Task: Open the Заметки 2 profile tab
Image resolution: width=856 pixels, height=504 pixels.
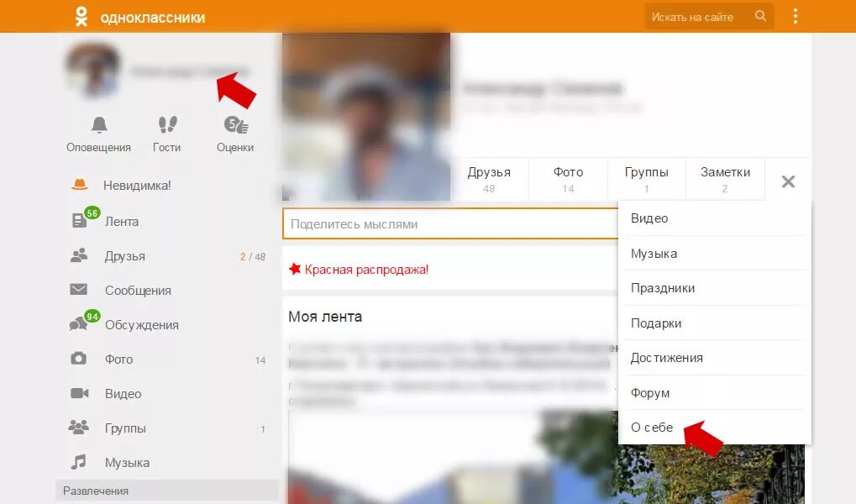Action: [x=725, y=179]
